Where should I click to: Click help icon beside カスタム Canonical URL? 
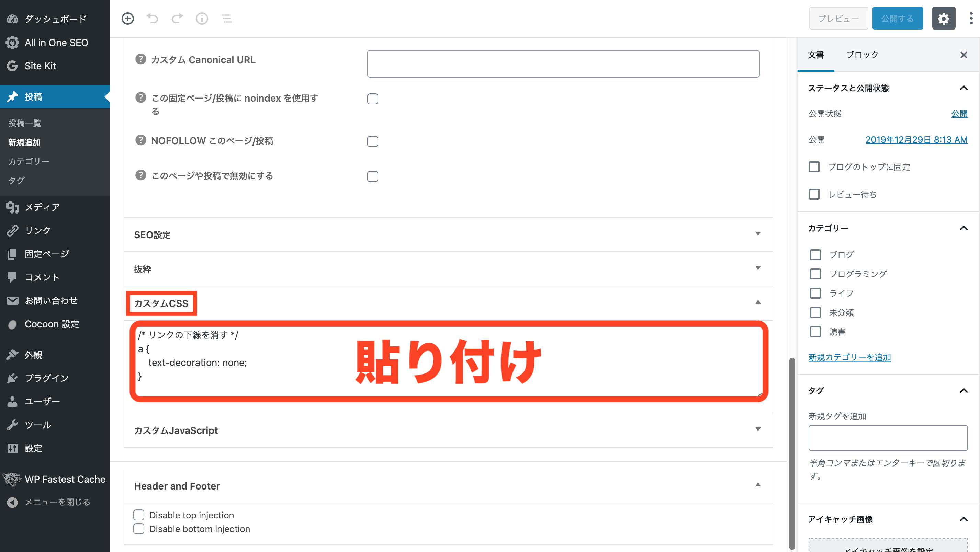pyautogui.click(x=141, y=59)
